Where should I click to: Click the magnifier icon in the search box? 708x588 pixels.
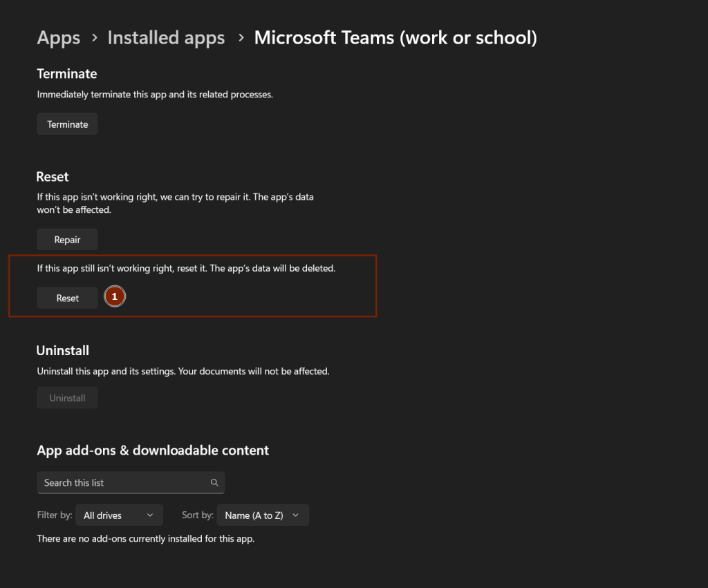pyautogui.click(x=214, y=483)
